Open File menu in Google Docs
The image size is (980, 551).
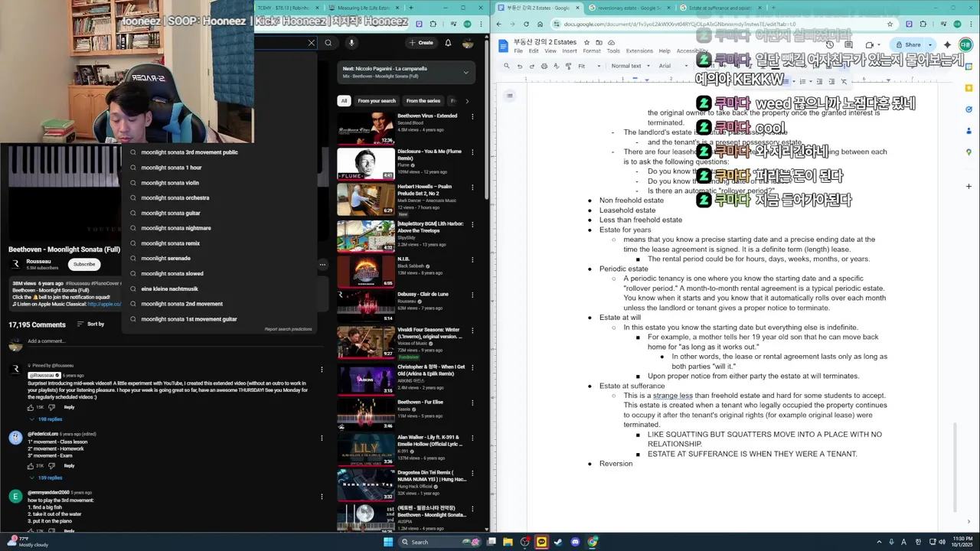(518, 51)
